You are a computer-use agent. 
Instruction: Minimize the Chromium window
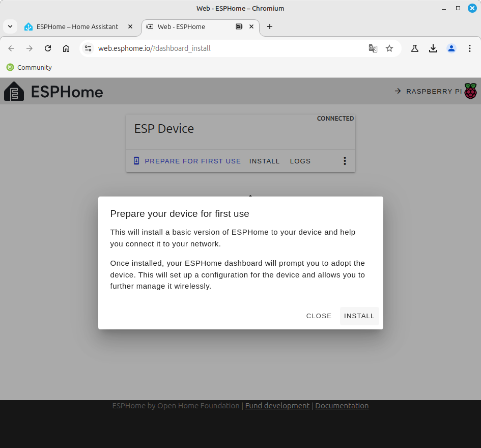pyautogui.click(x=444, y=9)
